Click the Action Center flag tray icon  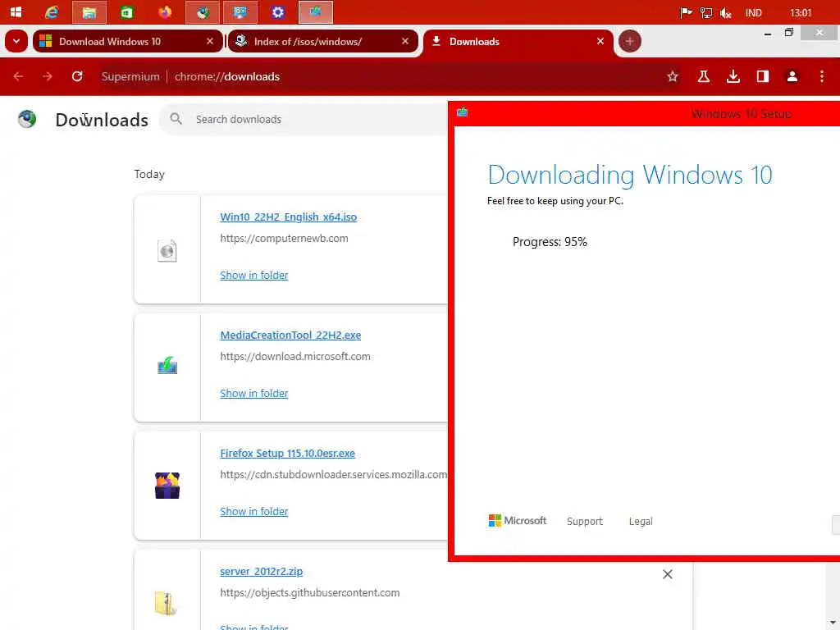686,13
